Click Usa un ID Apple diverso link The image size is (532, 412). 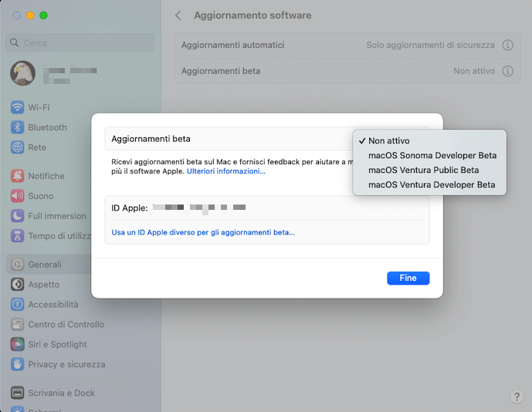click(x=203, y=232)
